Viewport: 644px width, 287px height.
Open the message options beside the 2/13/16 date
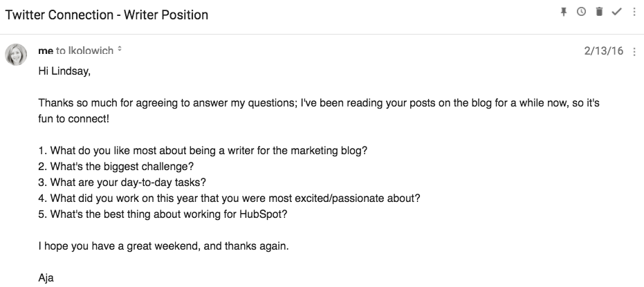(634, 51)
